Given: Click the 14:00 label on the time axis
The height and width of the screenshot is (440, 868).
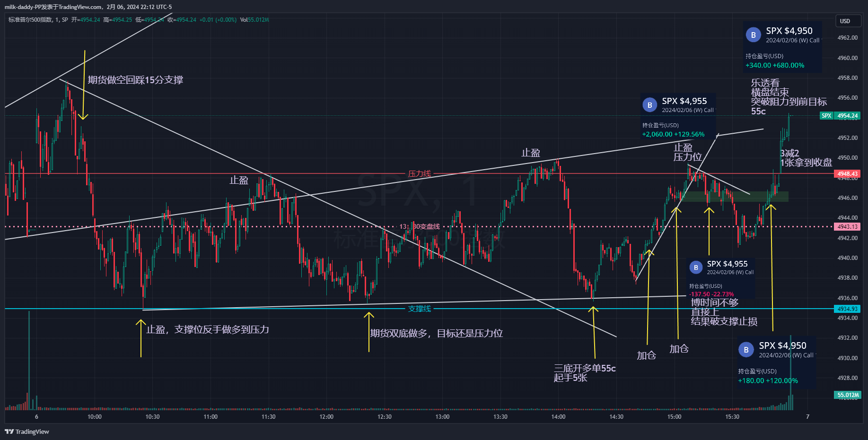Looking at the screenshot, I should [558, 417].
